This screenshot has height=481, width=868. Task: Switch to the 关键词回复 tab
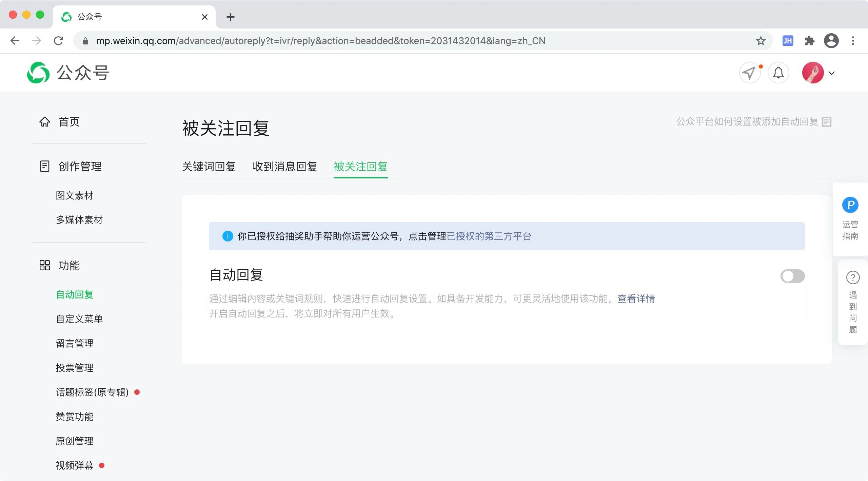[209, 167]
